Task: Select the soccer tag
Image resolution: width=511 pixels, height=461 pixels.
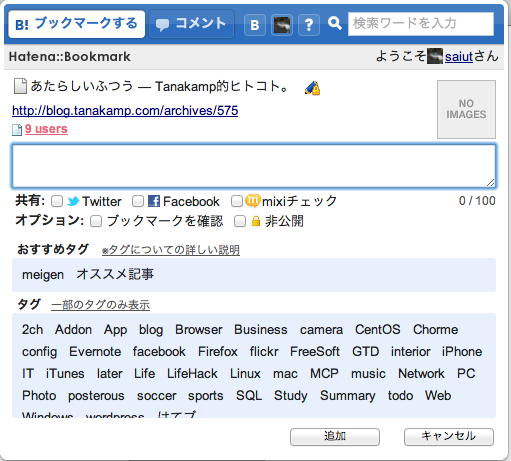Action: (x=156, y=396)
